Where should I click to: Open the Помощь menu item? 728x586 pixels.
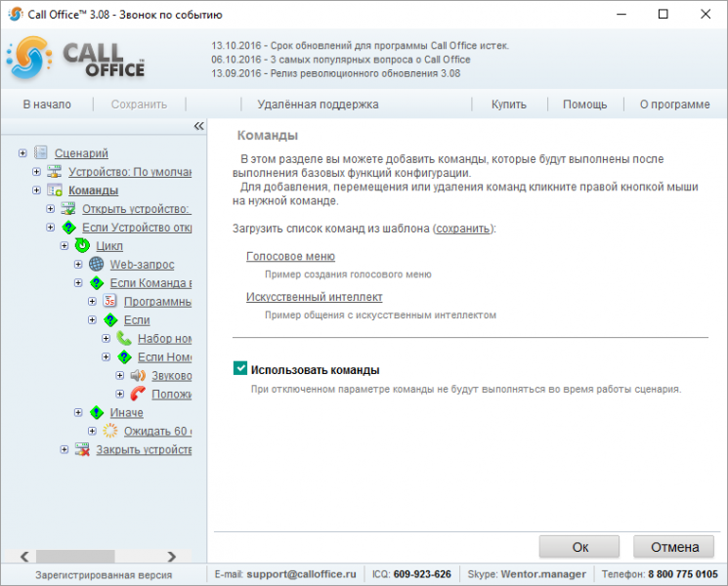point(584,105)
